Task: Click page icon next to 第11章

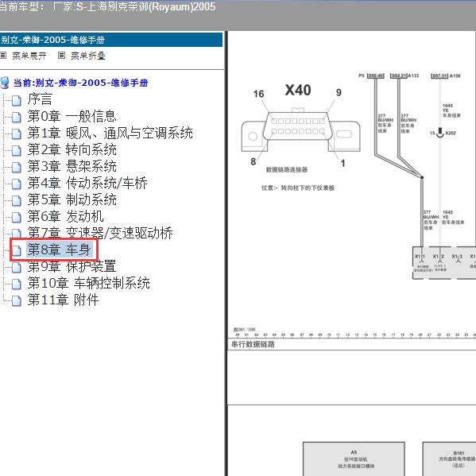Action: tap(17, 300)
